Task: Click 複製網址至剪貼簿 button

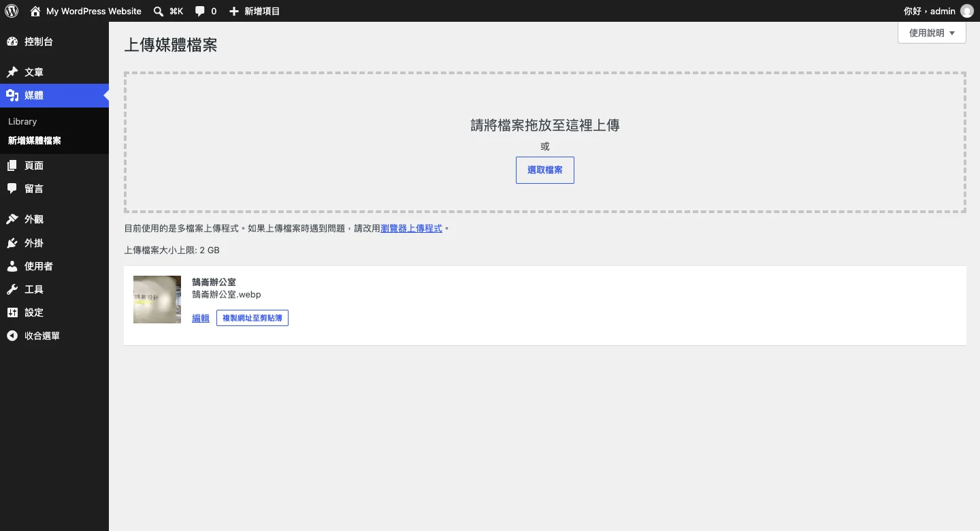Action: [x=252, y=318]
